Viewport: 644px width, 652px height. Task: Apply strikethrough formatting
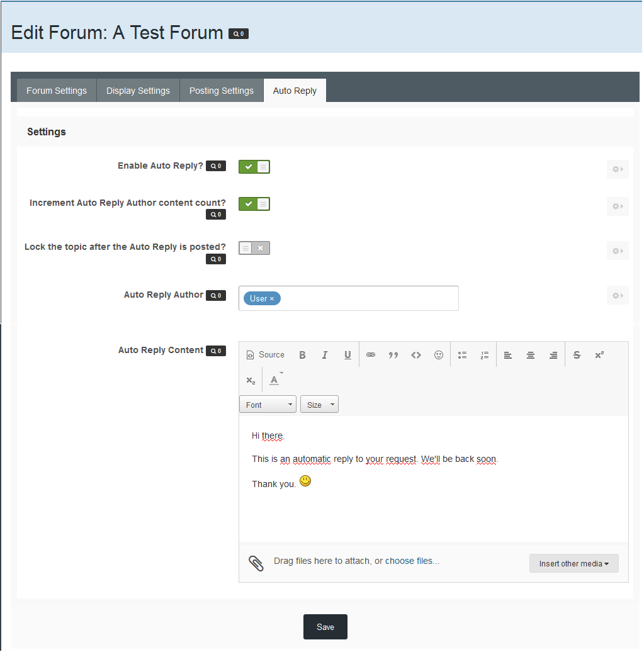click(x=577, y=355)
